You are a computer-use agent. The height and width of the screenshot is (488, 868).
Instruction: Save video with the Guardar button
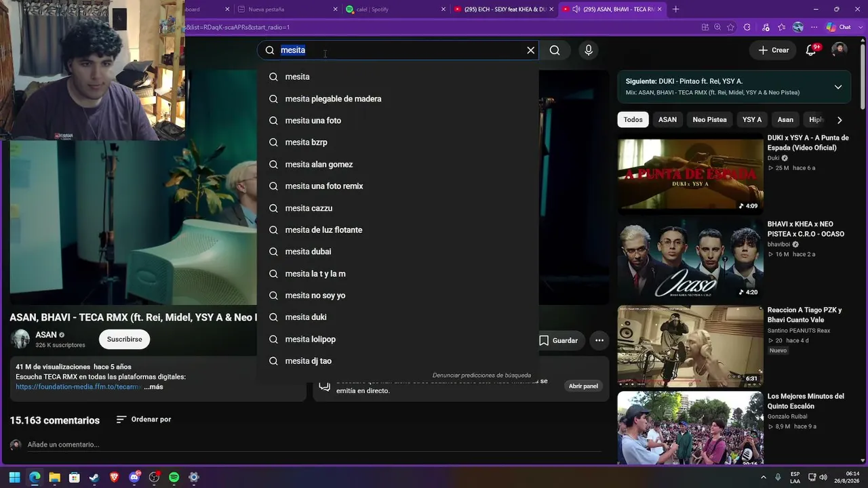pyautogui.click(x=558, y=340)
